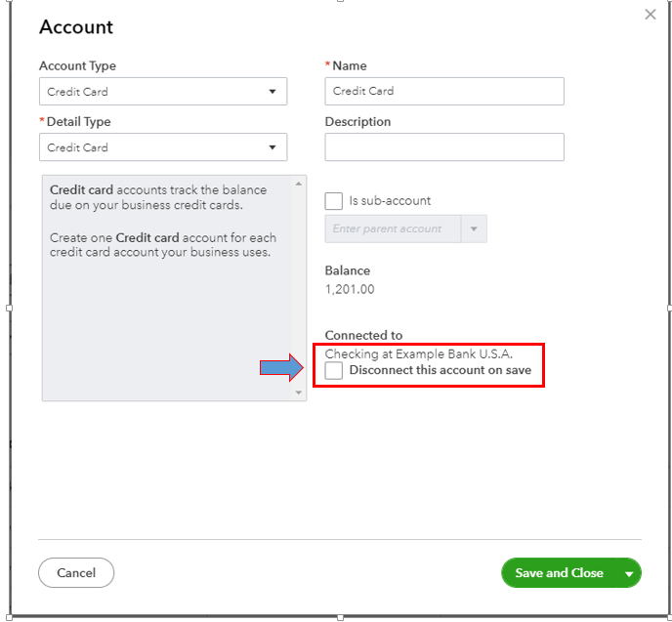This screenshot has width=672, height=622.
Task: Click the help panel's scroll down arrow
Action: pos(299,393)
